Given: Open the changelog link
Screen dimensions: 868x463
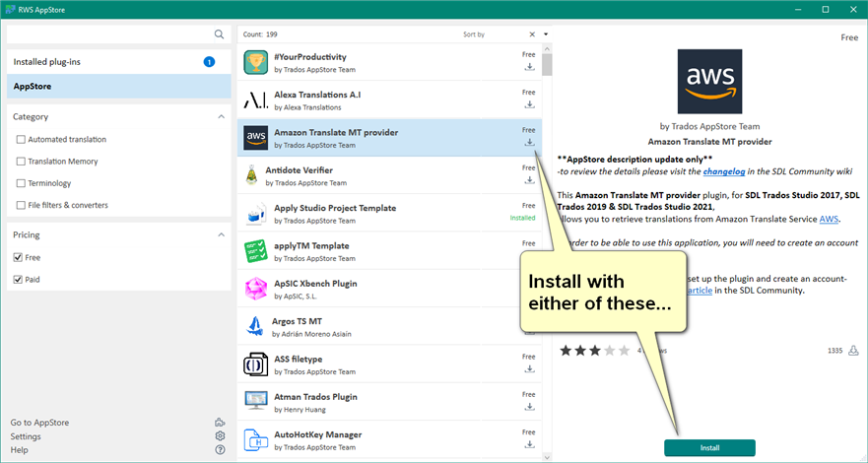Looking at the screenshot, I should (x=724, y=171).
